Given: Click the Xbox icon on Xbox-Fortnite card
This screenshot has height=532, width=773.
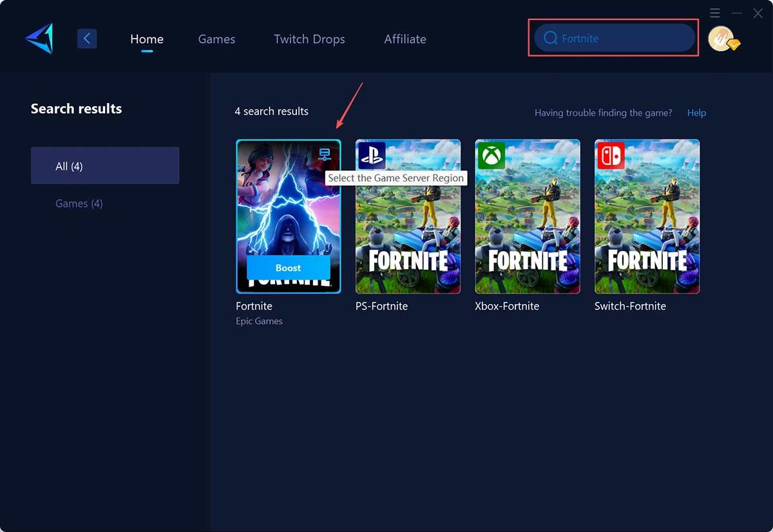Looking at the screenshot, I should point(491,155).
